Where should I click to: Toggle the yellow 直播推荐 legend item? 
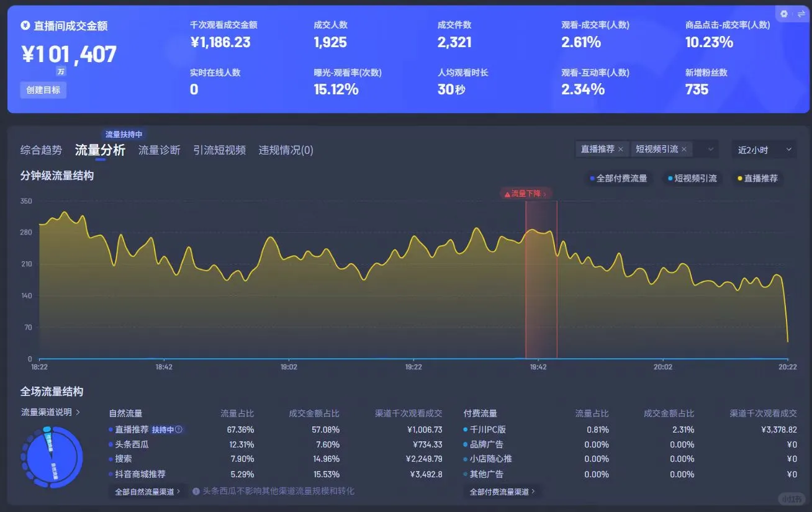click(757, 178)
